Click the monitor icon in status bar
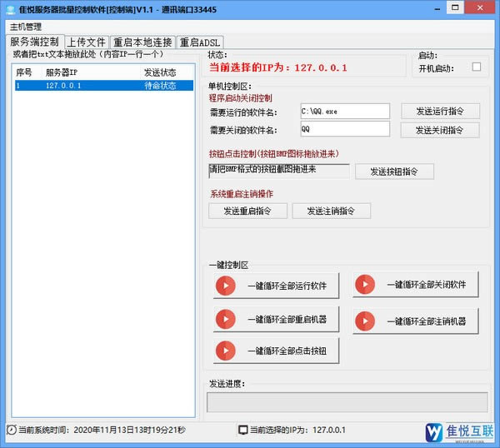This screenshot has width=500, height=448. 243,430
